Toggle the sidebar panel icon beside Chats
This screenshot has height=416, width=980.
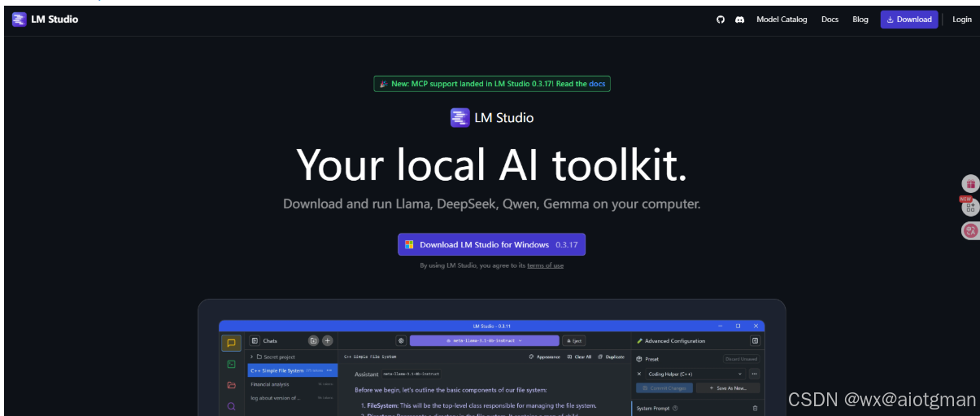(x=255, y=341)
